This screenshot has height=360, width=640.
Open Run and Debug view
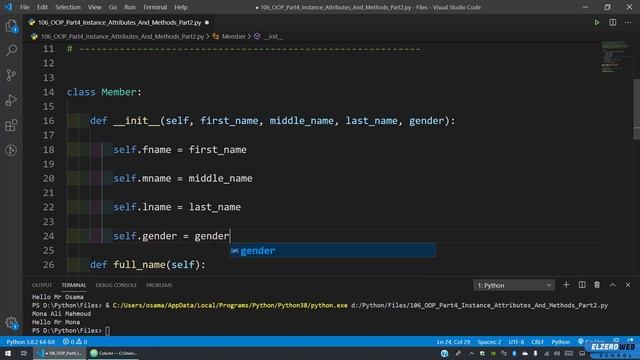(x=11, y=100)
